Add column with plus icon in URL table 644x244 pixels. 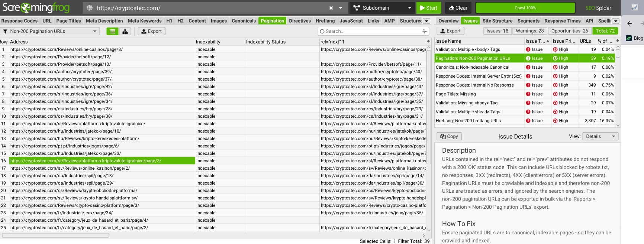428,42
